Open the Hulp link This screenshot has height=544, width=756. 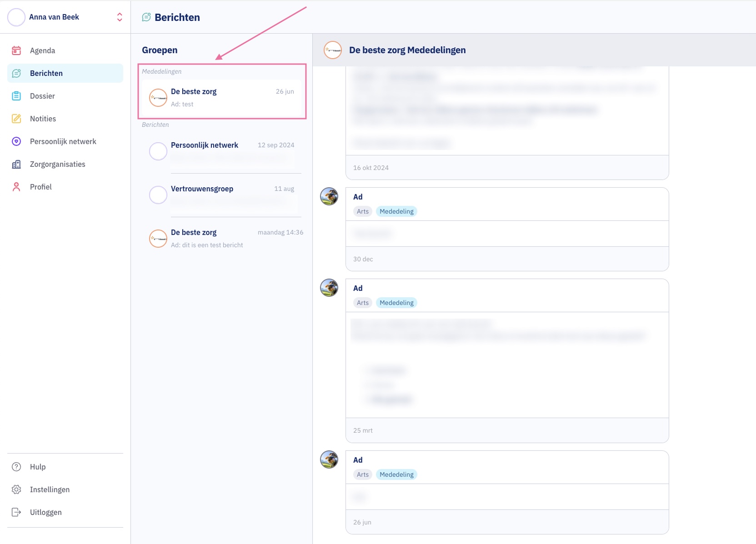click(x=65, y=467)
